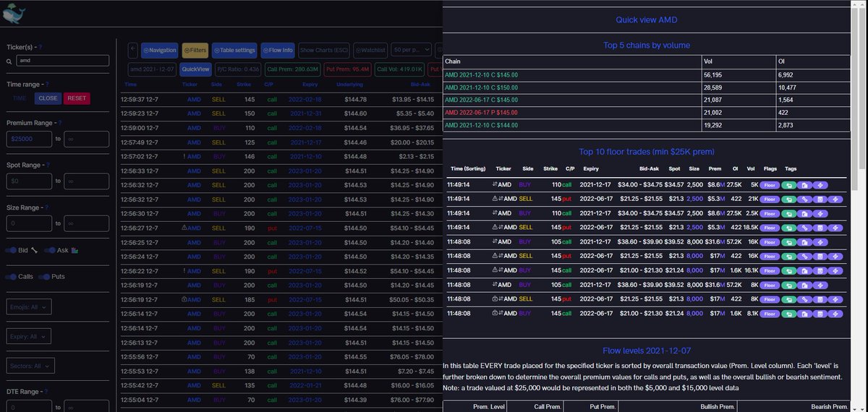Toggle the Puts switch
This screenshot has height=412, width=868.
coord(45,277)
